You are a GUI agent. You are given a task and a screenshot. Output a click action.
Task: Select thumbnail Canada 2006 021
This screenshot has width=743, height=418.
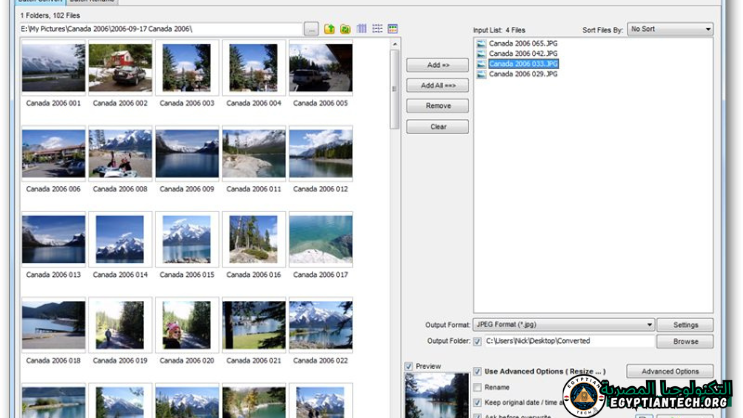254,325
